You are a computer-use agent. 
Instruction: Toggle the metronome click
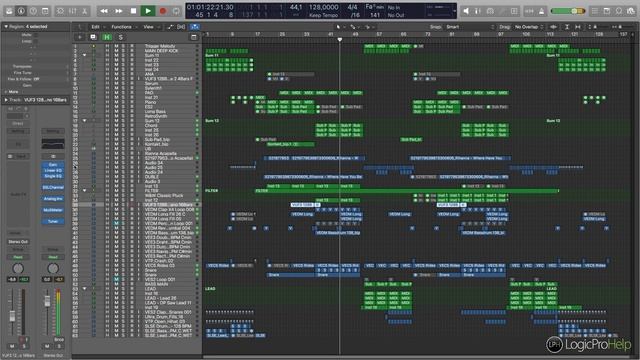coord(542,11)
